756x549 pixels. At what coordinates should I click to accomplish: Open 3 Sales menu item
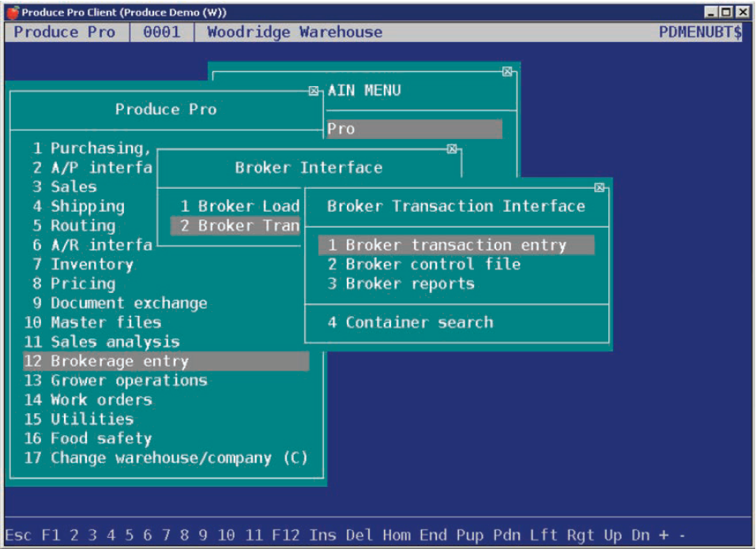[65, 187]
